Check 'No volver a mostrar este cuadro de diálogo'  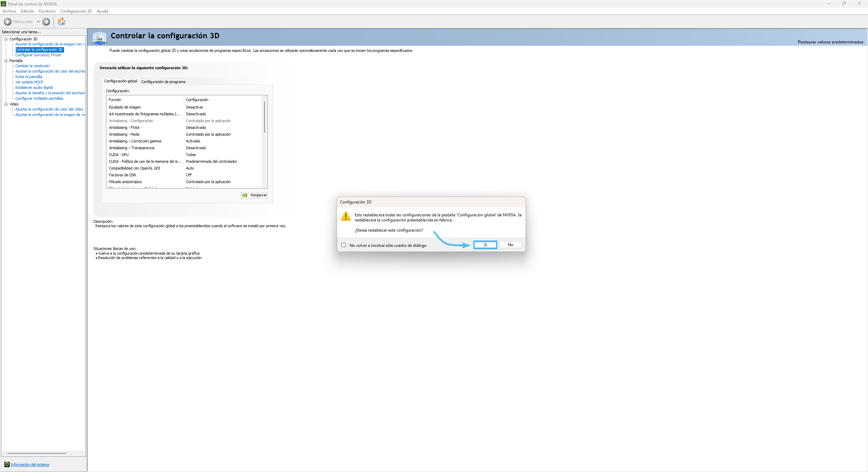(344, 245)
